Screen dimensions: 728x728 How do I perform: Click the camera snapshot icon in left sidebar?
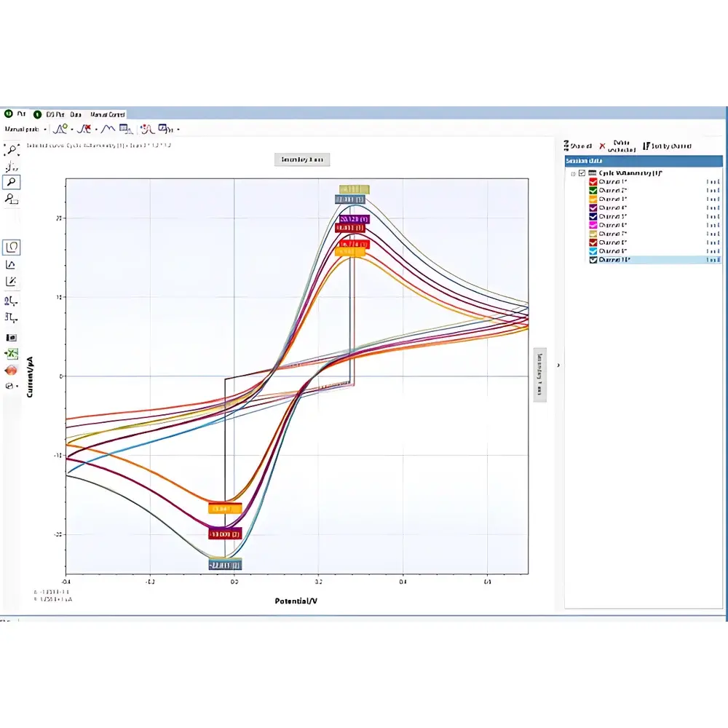[10, 338]
